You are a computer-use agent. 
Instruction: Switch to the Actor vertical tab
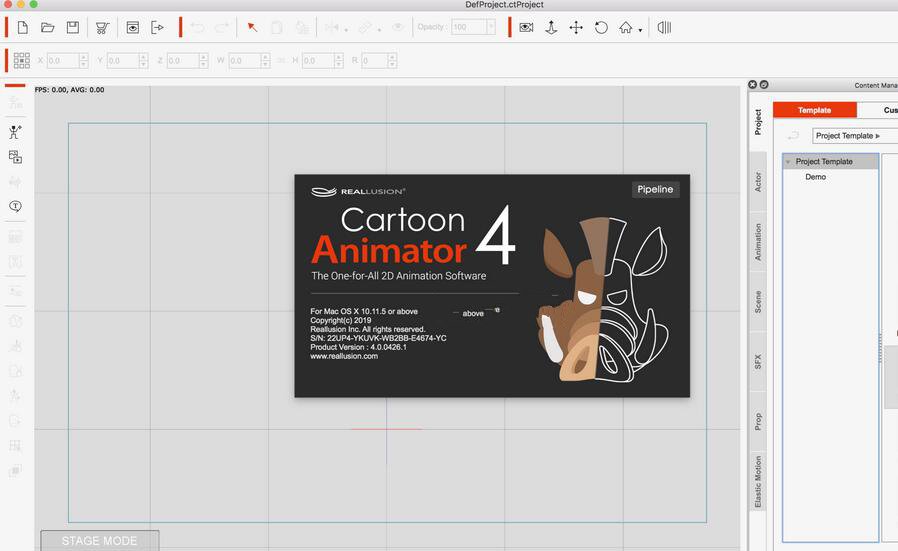tap(758, 182)
